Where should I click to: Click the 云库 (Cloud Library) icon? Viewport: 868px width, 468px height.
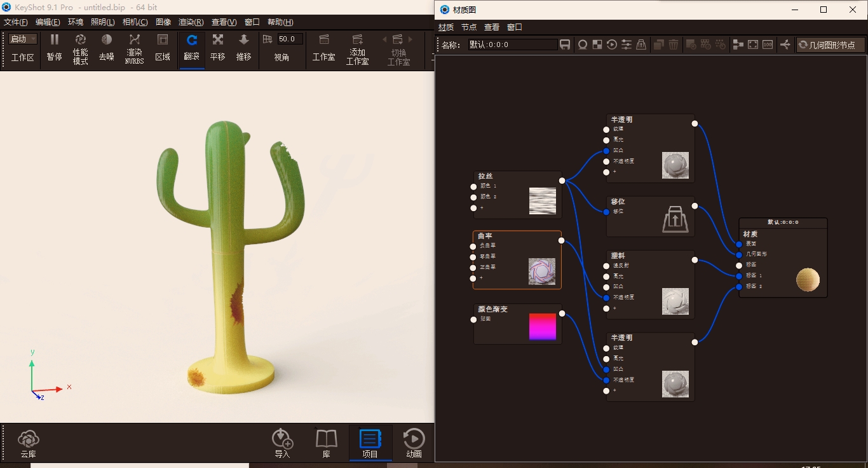pyautogui.click(x=28, y=442)
